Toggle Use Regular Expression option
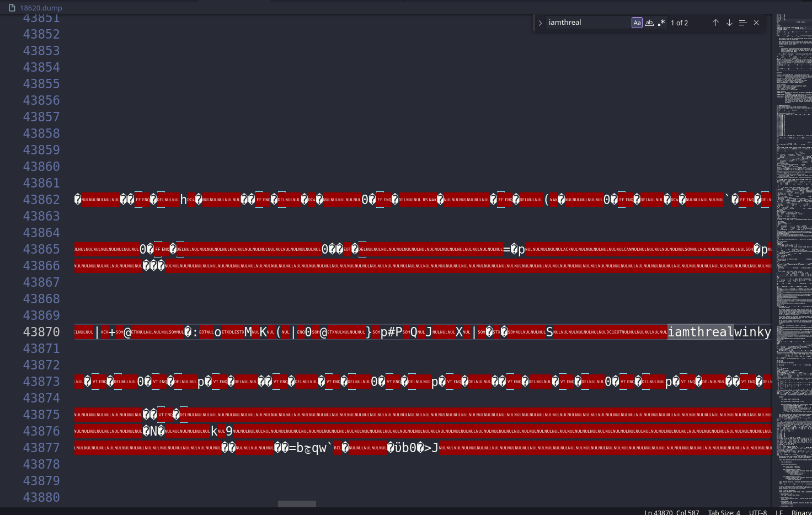812x515 pixels. pos(661,23)
